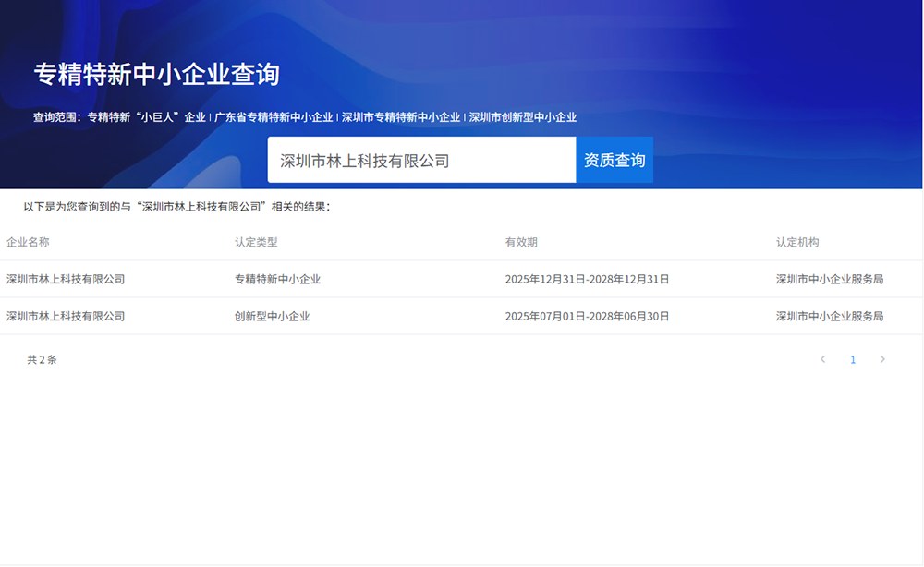This screenshot has width=924, height=567.
Task: Click the 认定机构 column header
Action: point(797,242)
